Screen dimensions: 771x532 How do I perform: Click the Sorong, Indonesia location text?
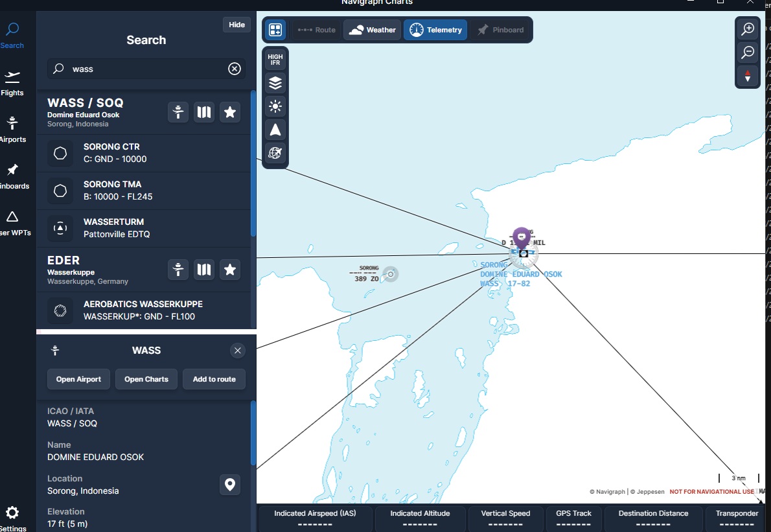pos(83,491)
